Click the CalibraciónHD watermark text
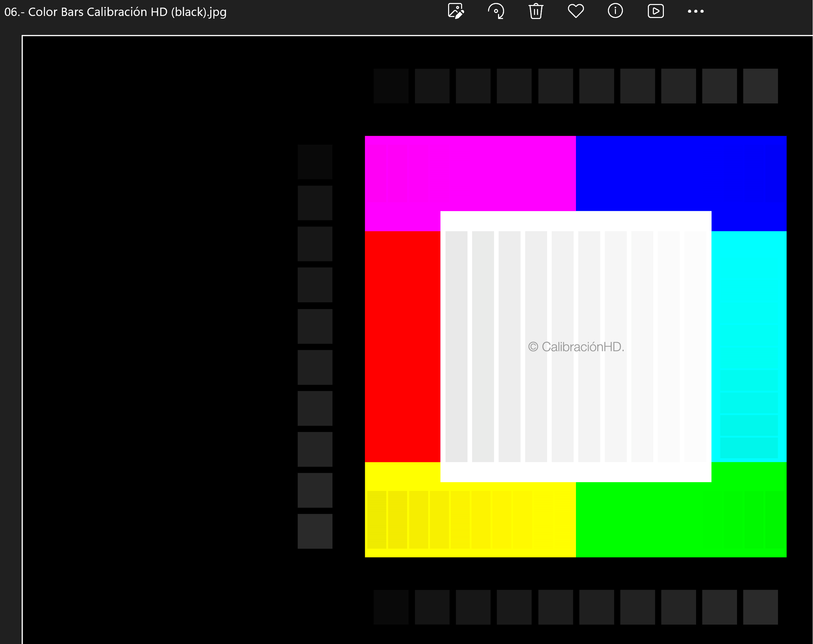813x644 pixels. tap(576, 347)
